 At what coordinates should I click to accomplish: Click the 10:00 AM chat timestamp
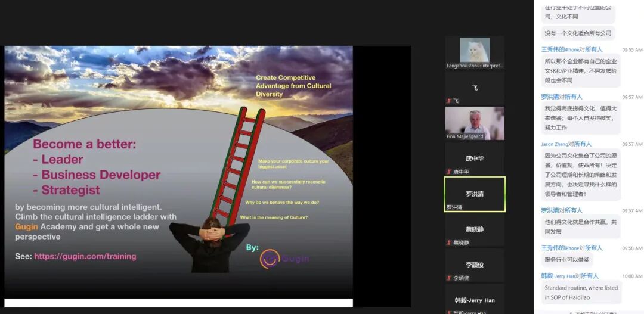pos(632,276)
